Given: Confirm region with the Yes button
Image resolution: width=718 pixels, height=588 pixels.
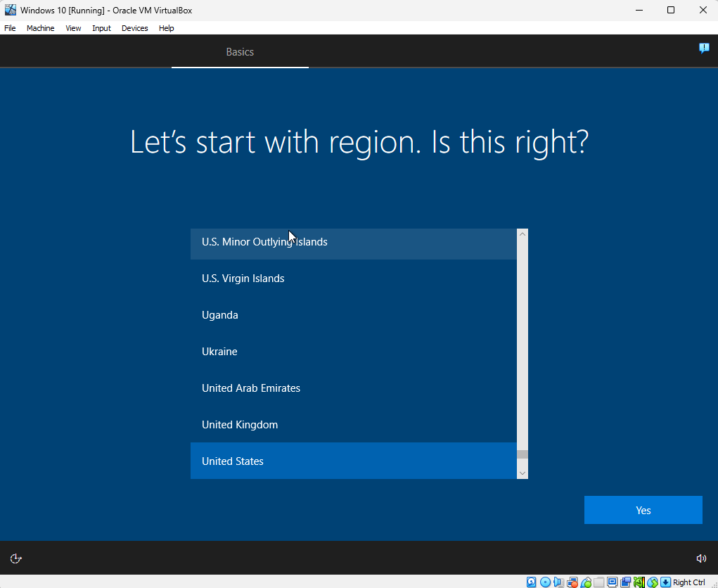Looking at the screenshot, I should tap(643, 510).
